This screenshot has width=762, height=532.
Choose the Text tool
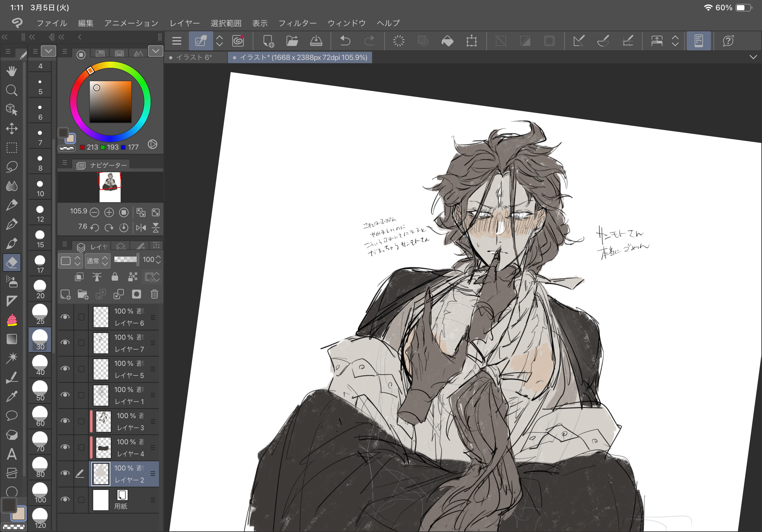[11, 454]
